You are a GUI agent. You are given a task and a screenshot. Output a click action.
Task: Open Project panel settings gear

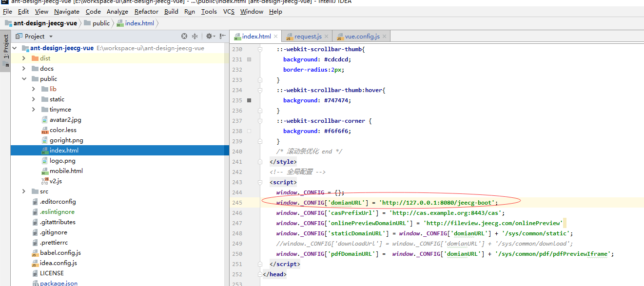click(210, 36)
